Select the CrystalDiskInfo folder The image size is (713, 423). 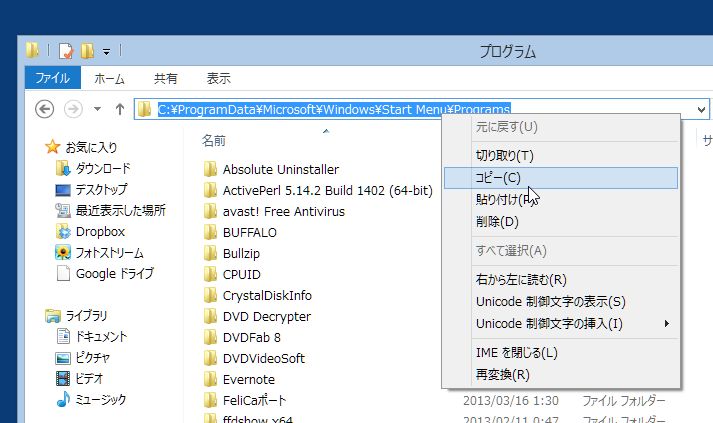(x=267, y=296)
